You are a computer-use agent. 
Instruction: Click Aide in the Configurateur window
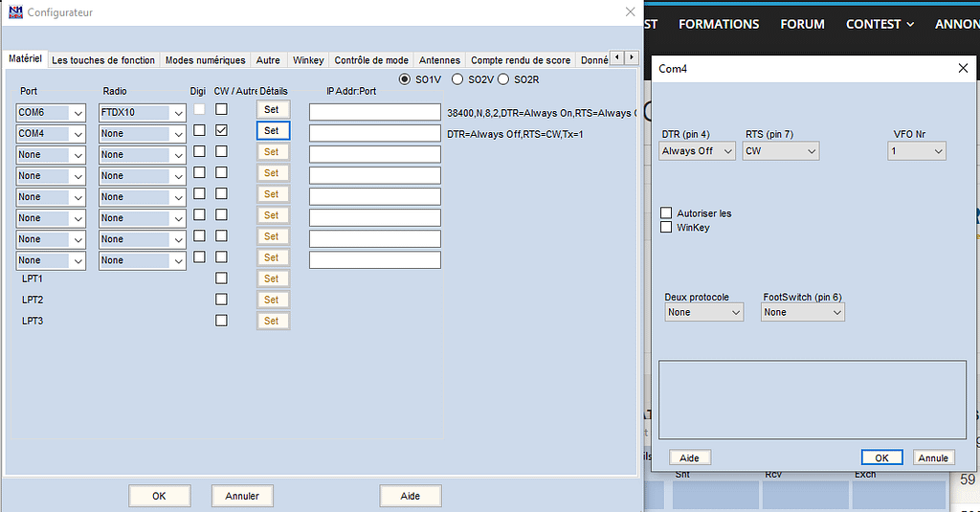tap(410, 496)
